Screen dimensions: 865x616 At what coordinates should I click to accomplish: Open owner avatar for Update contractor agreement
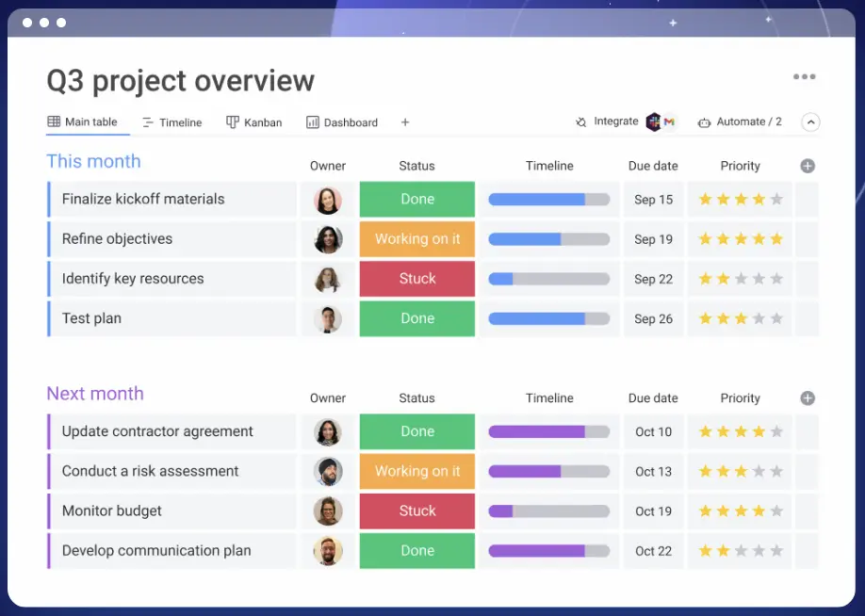pos(328,431)
